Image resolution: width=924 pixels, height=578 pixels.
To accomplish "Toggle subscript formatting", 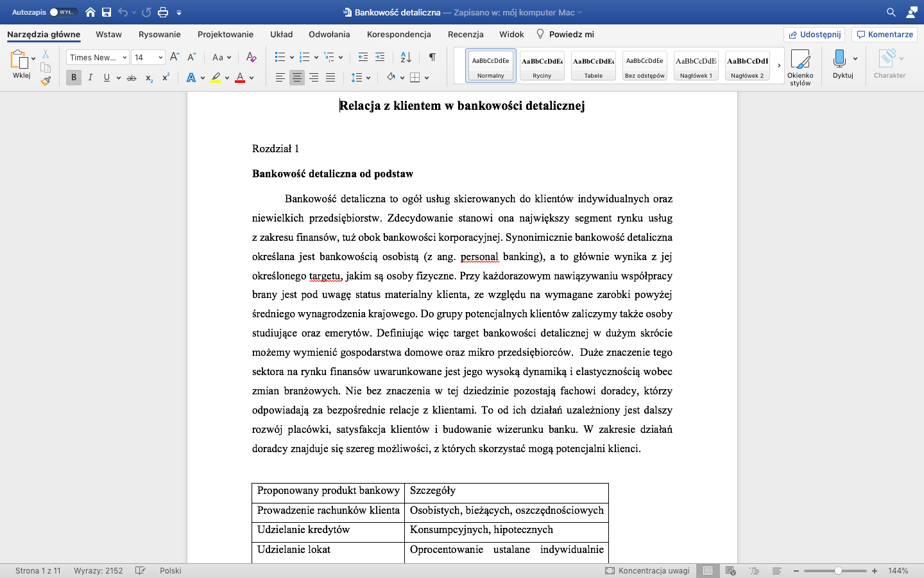I will pyautogui.click(x=149, y=78).
